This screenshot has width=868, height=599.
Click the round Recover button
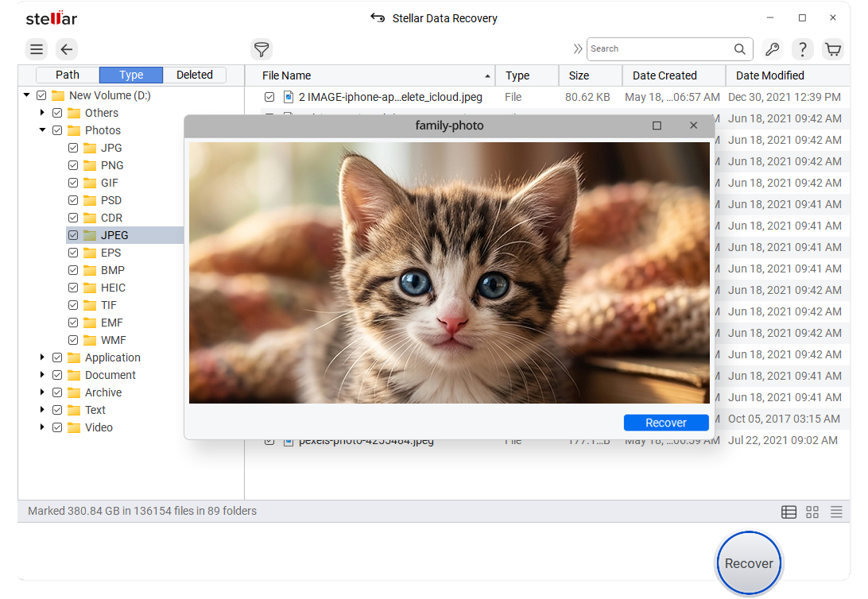coord(749,563)
